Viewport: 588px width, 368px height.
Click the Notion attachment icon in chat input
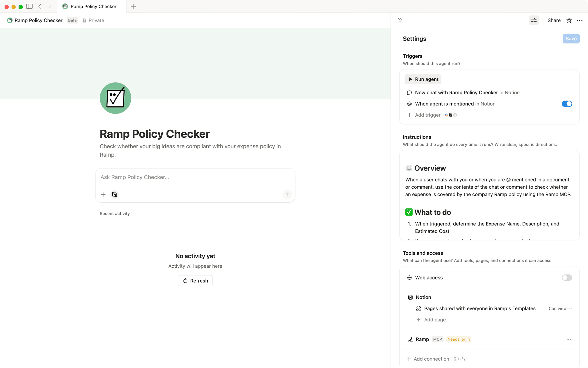coord(114,194)
